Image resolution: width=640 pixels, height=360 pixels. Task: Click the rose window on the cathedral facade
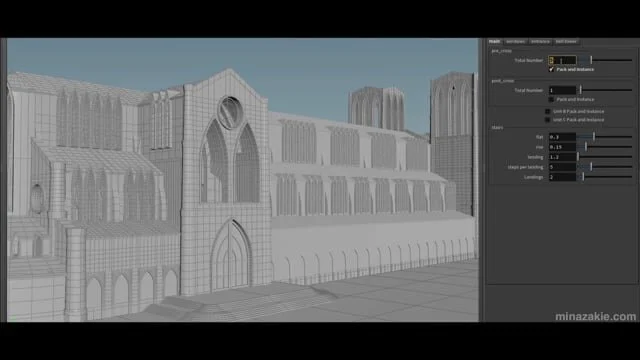point(230,112)
